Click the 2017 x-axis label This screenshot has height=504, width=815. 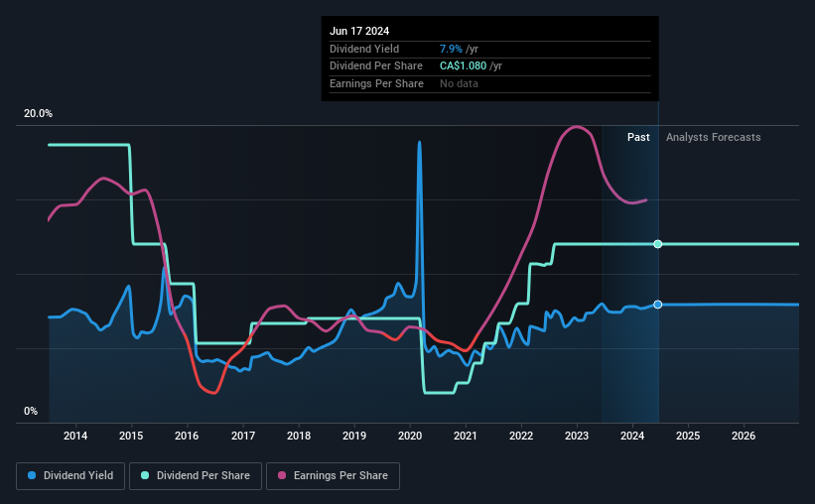pos(243,436)
